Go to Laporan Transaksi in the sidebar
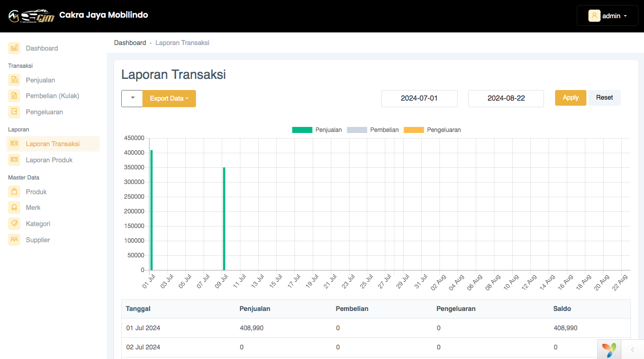 [x=53, y=144]
